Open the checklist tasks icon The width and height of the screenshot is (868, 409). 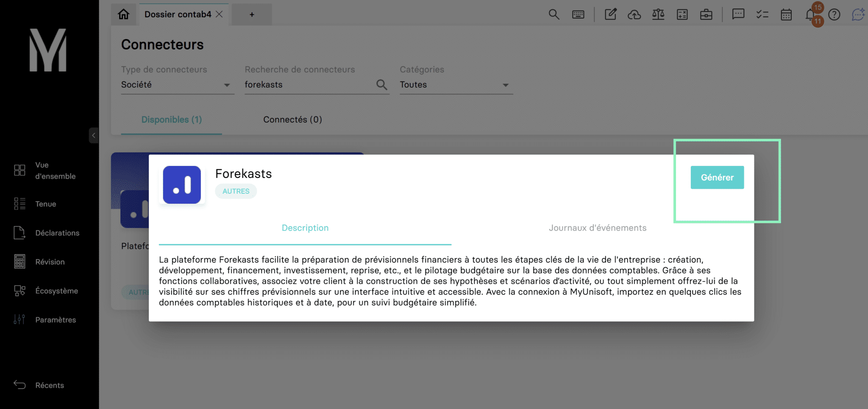coord(762,14)
